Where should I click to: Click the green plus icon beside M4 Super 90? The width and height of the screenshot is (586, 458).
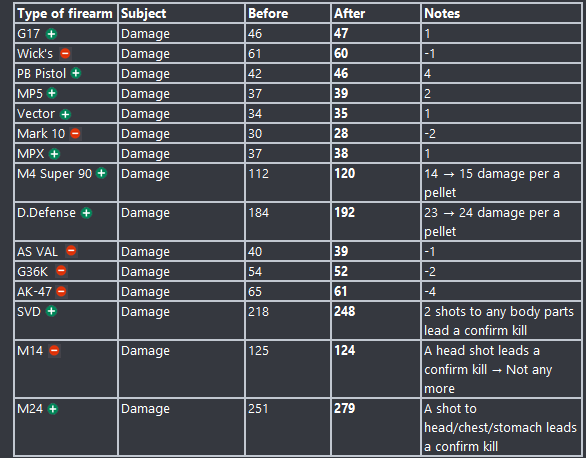[x=101, y=173]
